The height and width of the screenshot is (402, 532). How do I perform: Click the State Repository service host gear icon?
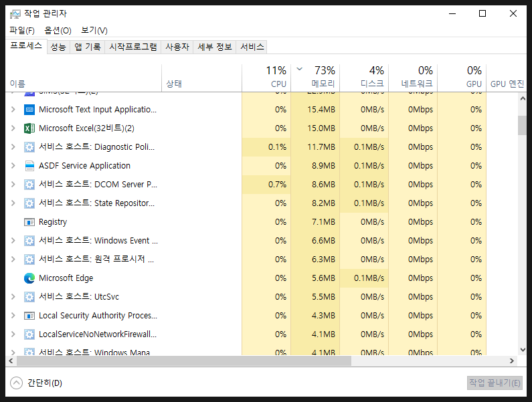pyautogui.click(x=29, y=203)
